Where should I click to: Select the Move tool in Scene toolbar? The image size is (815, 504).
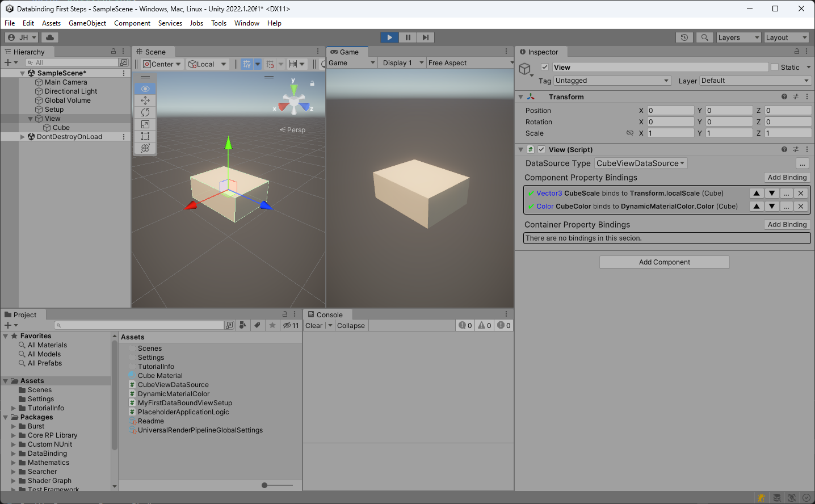[x=145, y=100]
